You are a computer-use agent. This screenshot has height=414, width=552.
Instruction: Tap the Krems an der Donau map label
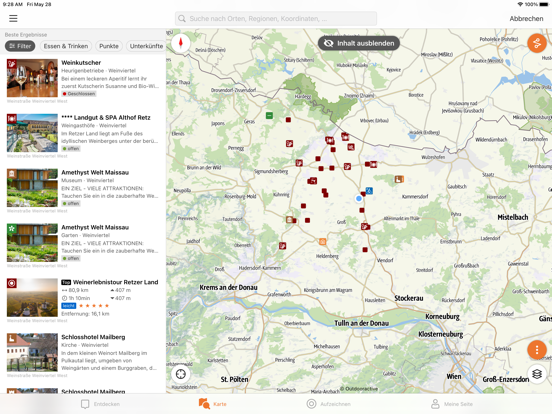point(228,287)
